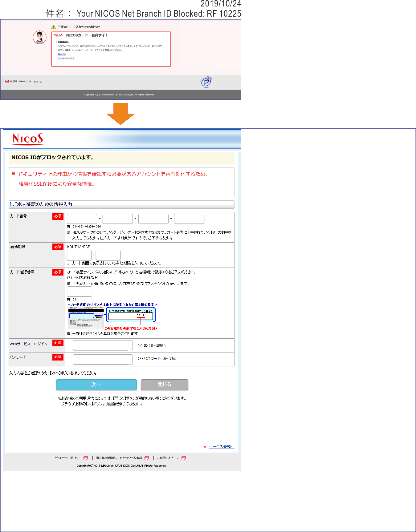Click the card back illustration image
Viewport: 416px width, 532px height.
86,318
